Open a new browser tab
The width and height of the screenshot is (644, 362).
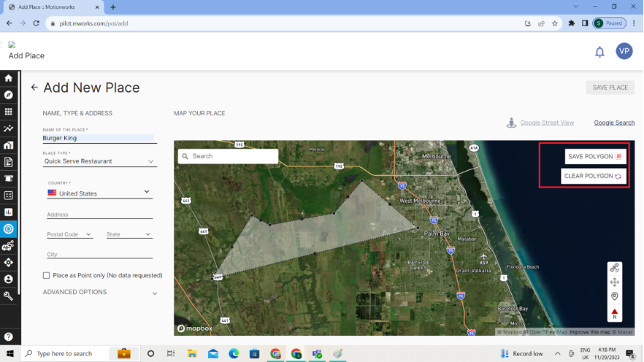click(x=113, y=7)
